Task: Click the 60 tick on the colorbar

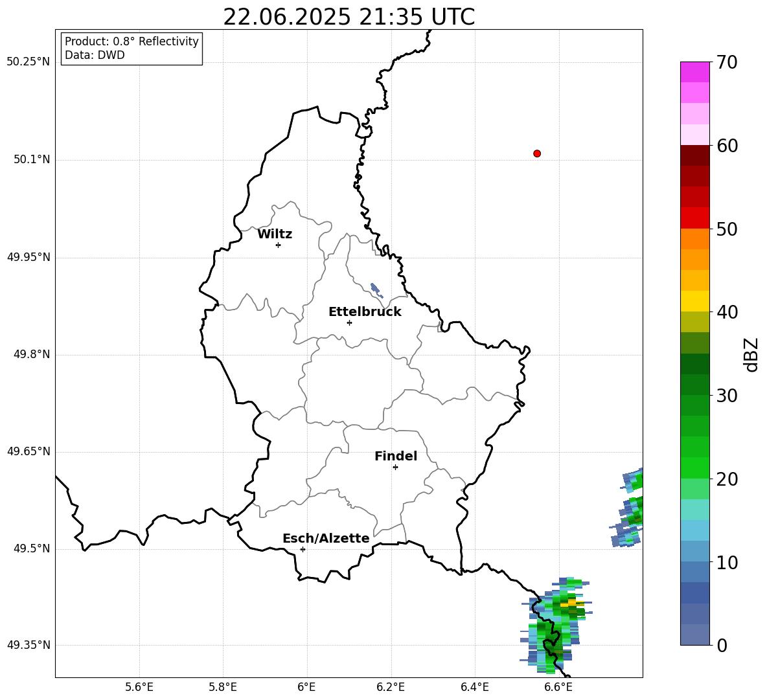Action: click(x=727, y=146)
